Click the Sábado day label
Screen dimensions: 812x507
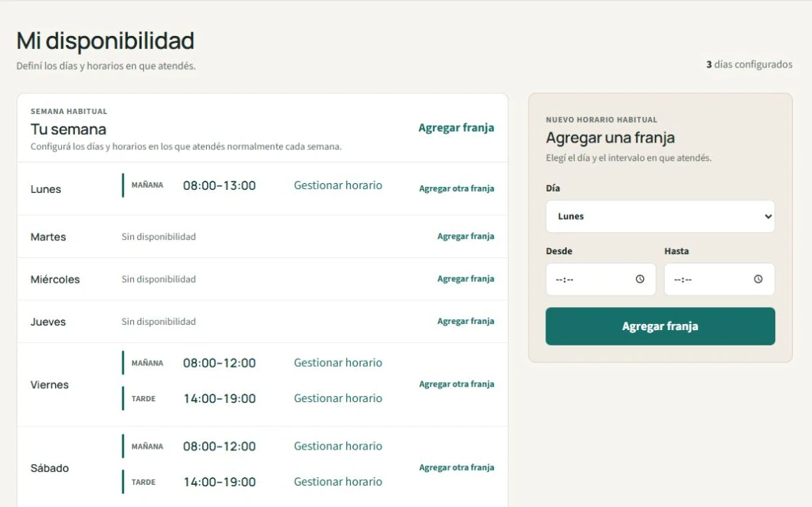(x=49, y=468)
